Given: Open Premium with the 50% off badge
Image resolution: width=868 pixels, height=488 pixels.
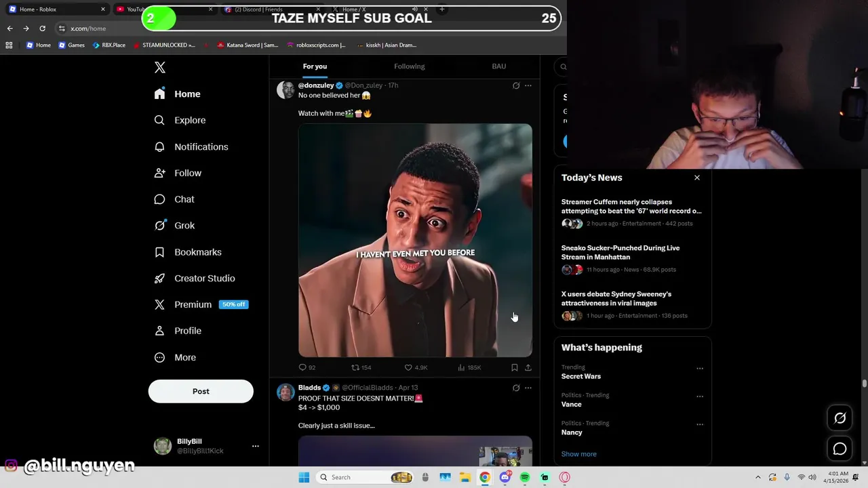Looking at the screenshot, I should tap(201, 304).
